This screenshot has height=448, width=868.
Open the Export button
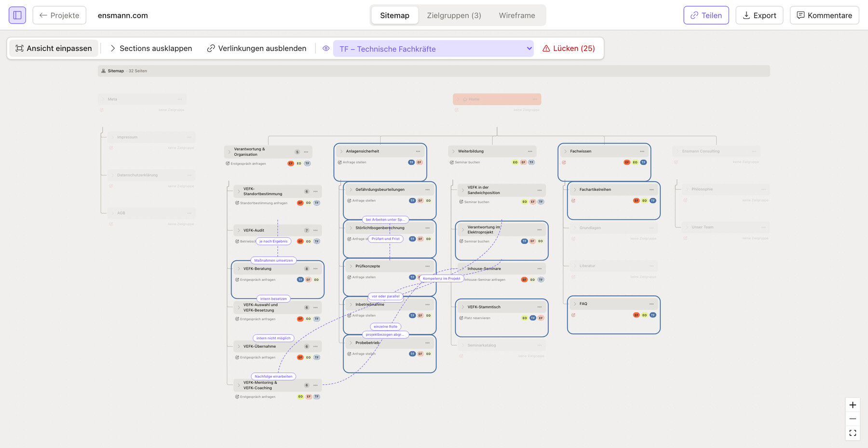pos(759,15)
